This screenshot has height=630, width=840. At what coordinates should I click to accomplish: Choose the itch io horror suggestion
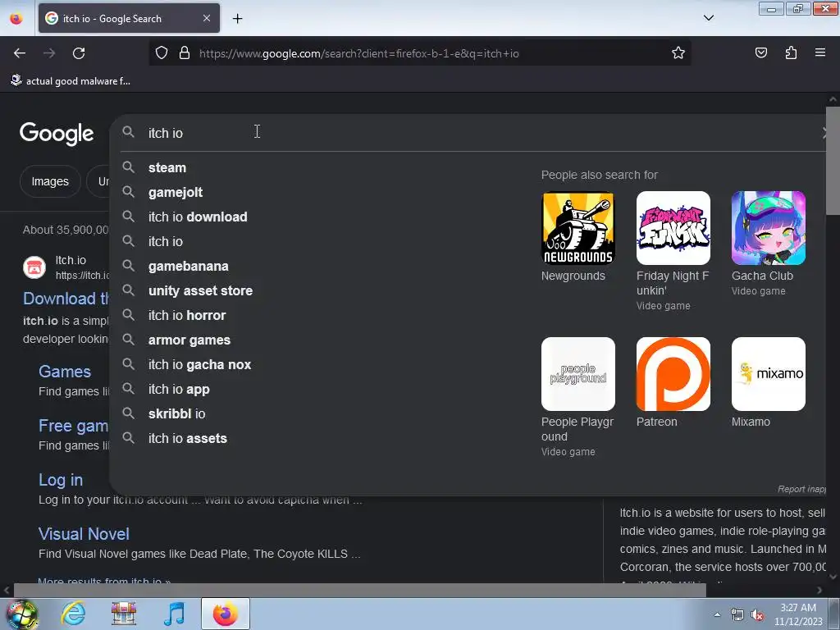pyautogui.click(x=187, y=316)
